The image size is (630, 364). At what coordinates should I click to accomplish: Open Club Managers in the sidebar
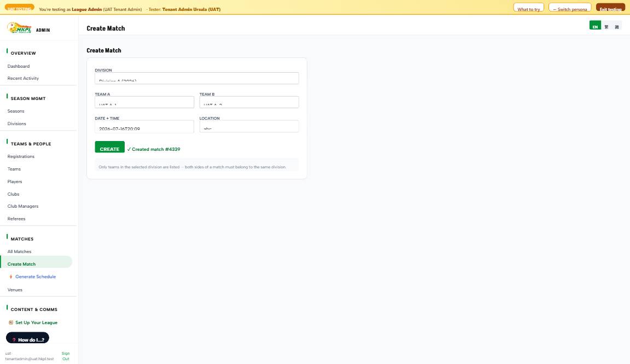pyautogui.click(x=23, y=206)
